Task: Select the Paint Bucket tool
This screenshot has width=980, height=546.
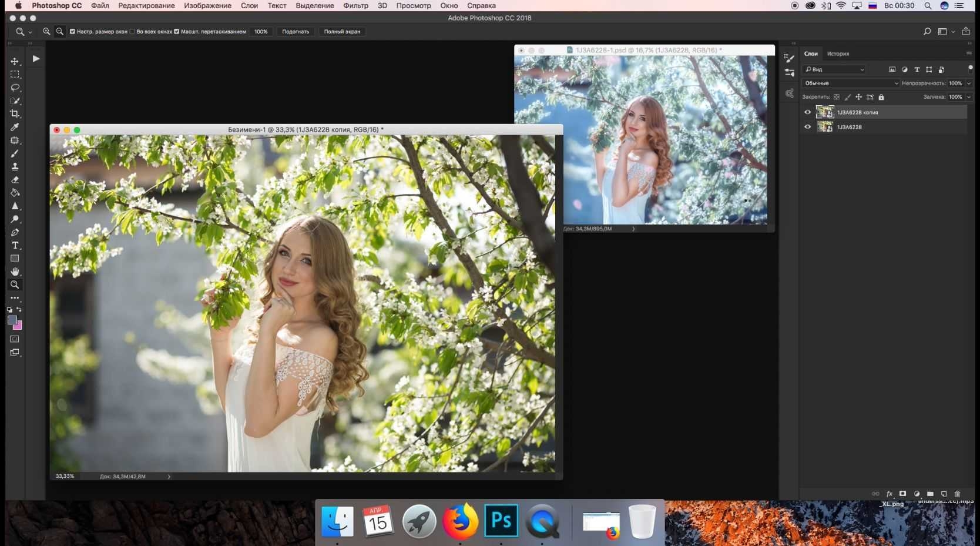Action: tap(15, 193)
